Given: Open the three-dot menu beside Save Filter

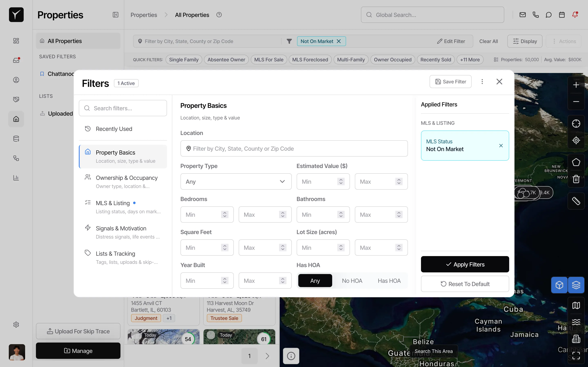Looking at the screenshot, I should [482, 82].
